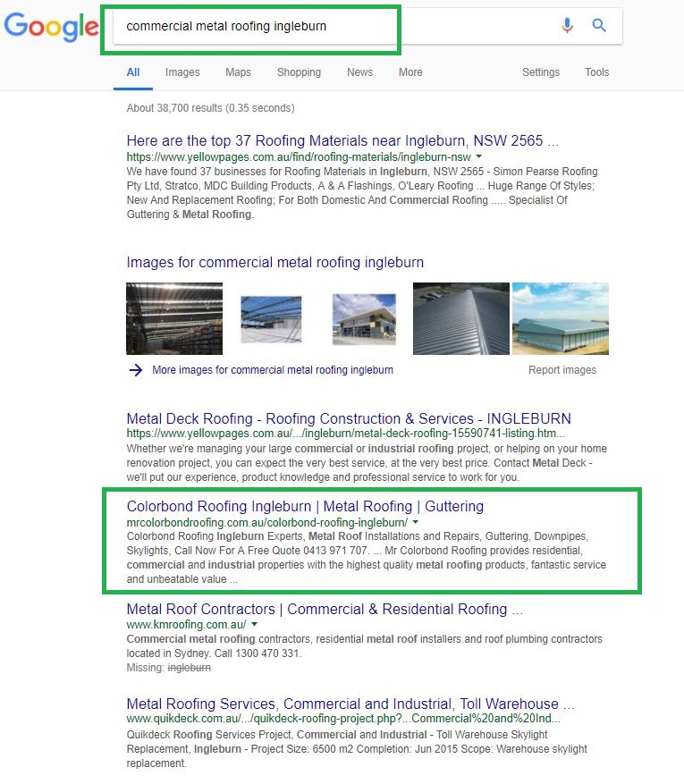Image resolution: width=684 pixels, height=784 pixels.
Task: Open the dark warehouse interior image thumbnail
Action: pos(174,318)
